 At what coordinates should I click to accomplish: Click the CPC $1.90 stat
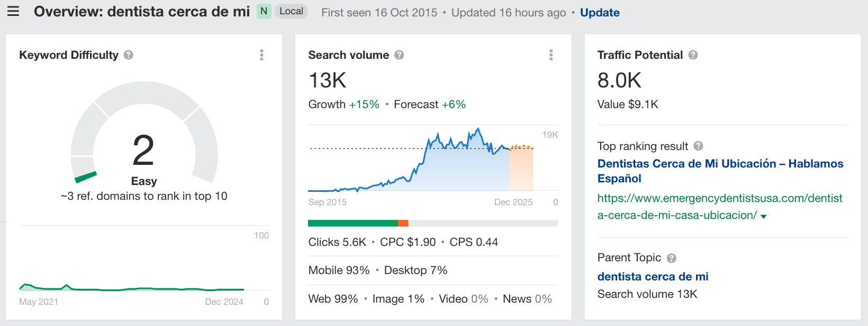(x=408, y=242)
